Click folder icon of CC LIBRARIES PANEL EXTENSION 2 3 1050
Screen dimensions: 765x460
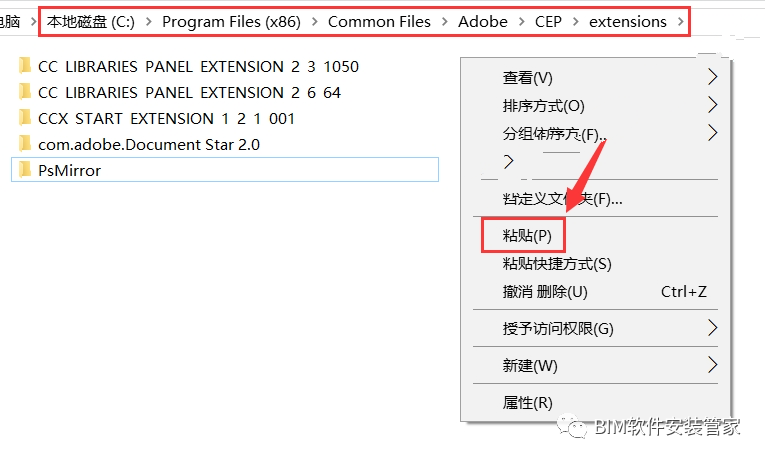pos(24,66)
